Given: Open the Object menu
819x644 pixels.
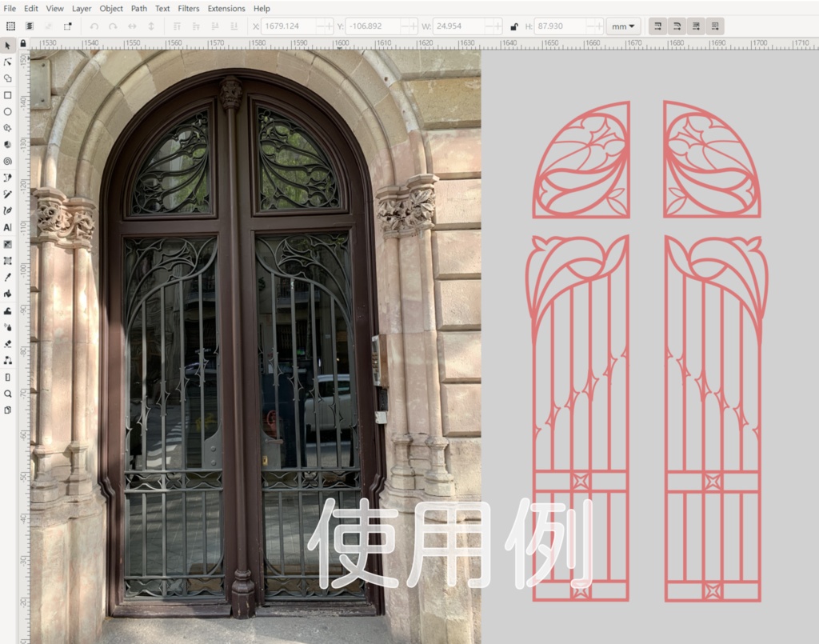Looking at the screenshot, I should pyautogui.click(x=111, y=8).
